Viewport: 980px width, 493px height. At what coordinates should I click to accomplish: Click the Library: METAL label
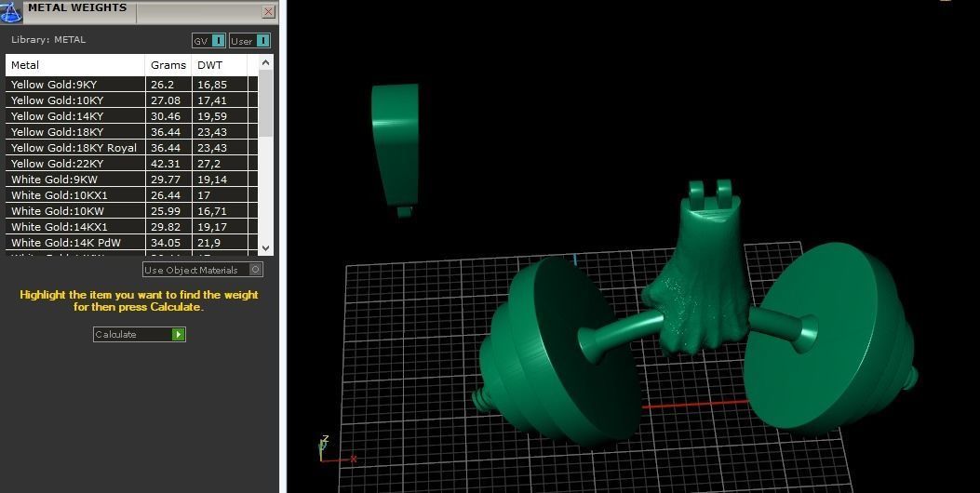pos(48,39)
